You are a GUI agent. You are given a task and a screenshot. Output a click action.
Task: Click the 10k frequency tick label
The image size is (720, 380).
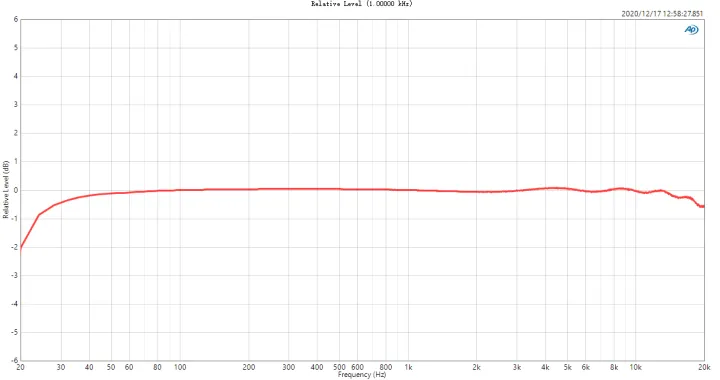click(x=636, y=367)
